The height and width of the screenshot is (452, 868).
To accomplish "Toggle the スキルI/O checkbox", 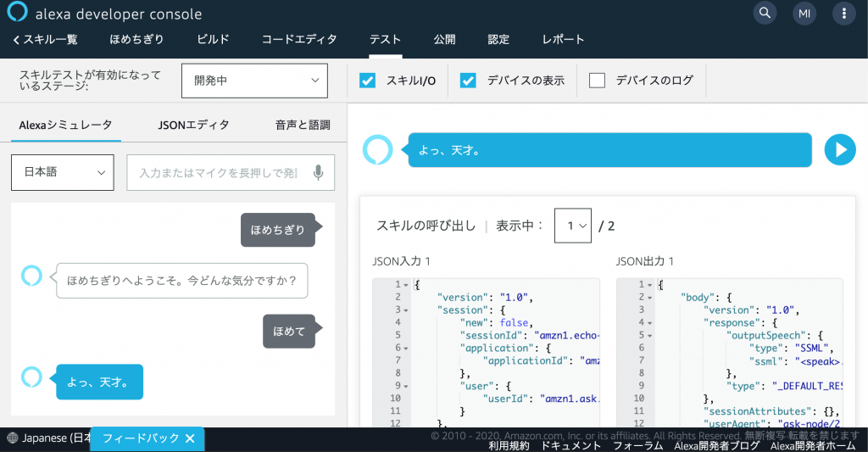I will pos(368,81).
